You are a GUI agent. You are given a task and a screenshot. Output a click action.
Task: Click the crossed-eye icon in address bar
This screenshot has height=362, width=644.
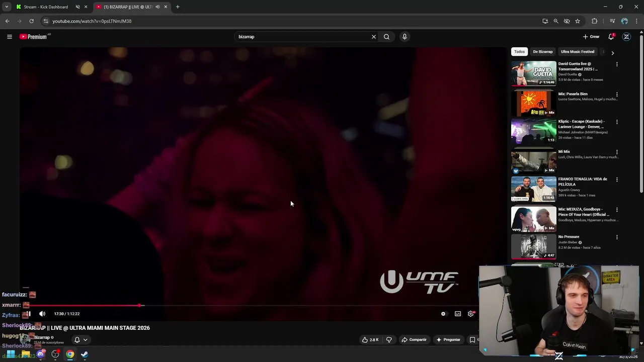pyautogui.click(x=567, y=21)
